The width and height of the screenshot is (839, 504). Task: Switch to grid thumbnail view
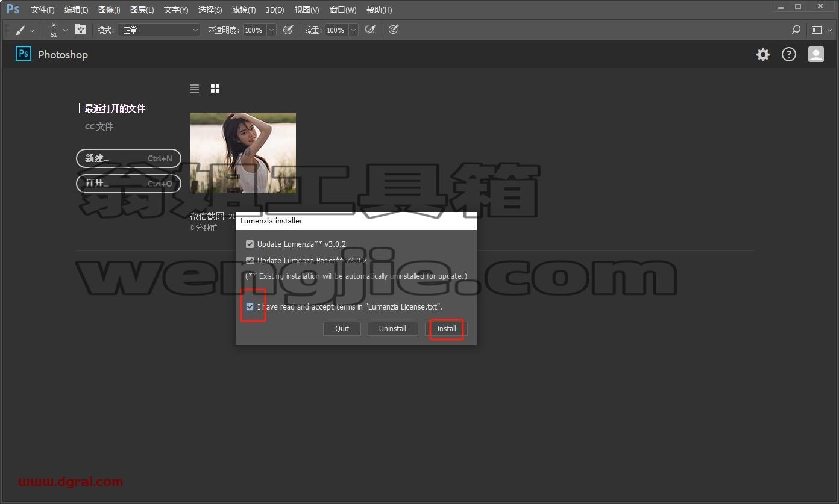tap(215, 89)
